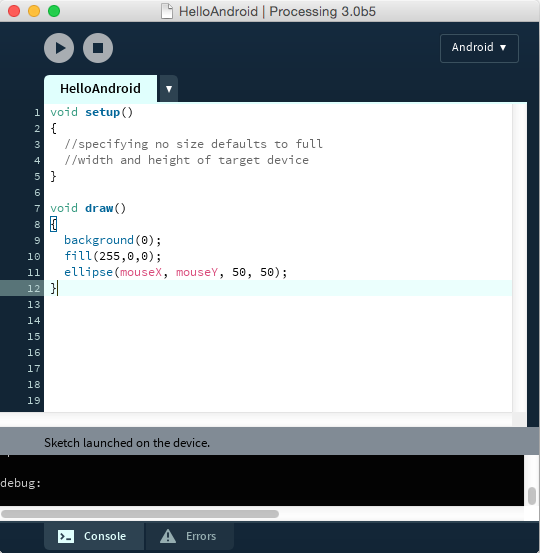Click the document icon in the title bar
Viewport: 540px width, 553px height.
coord(167,11)
